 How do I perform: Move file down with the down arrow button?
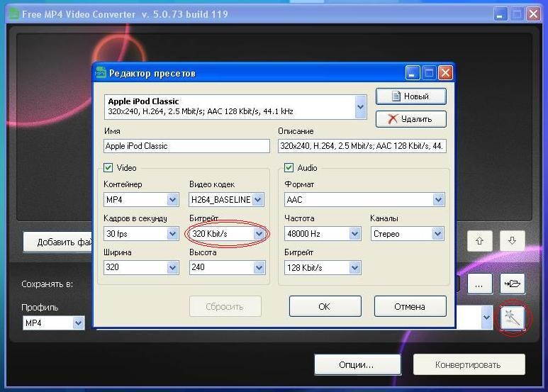(513, 241)
